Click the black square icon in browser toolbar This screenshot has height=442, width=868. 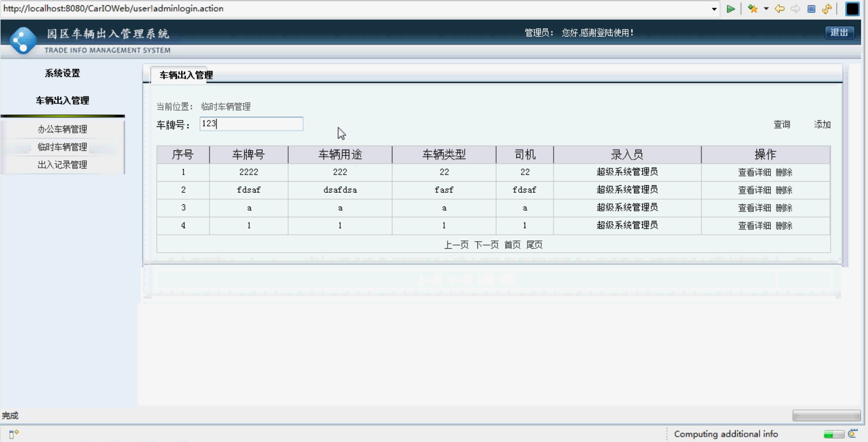tap(852, 9)
